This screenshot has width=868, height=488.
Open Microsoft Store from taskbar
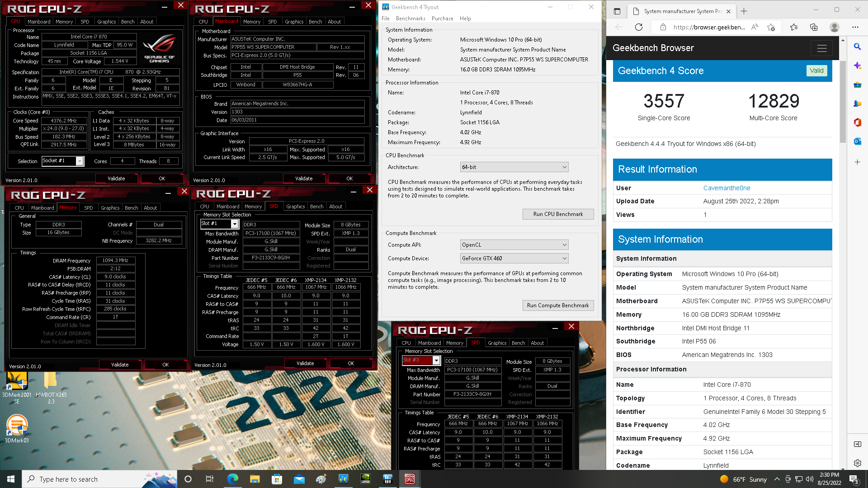click(277, 479)
